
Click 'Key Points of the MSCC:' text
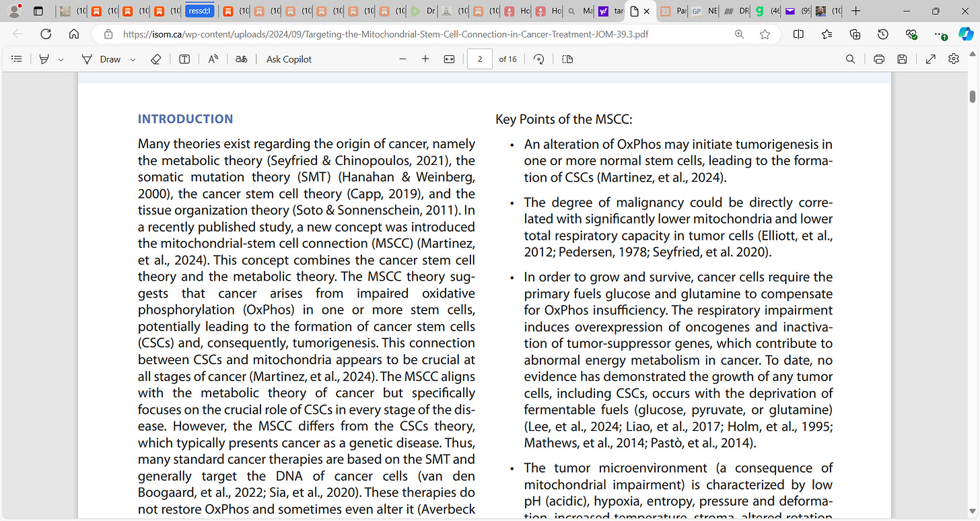click(x=564, y=120)
